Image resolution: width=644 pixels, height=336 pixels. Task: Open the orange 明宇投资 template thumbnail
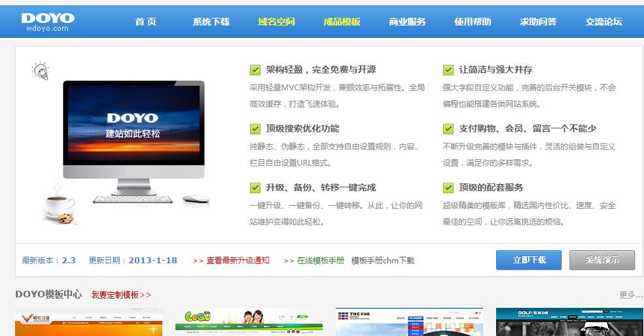[x=89, y=322]
